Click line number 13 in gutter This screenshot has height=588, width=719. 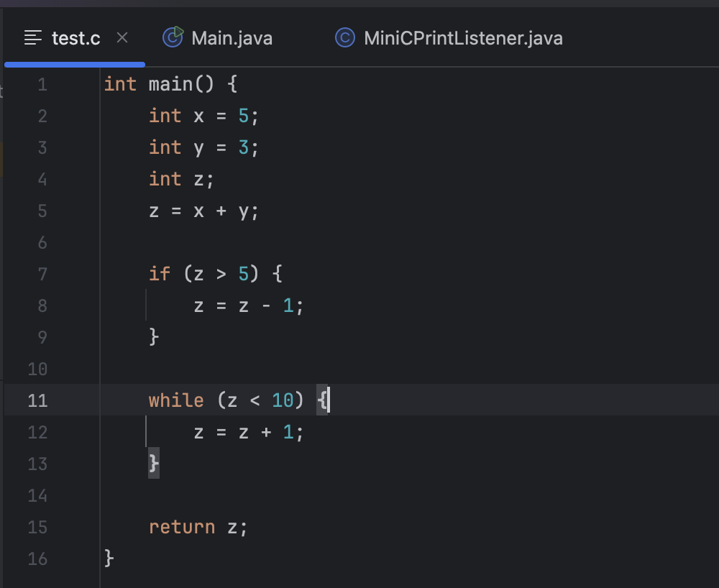pos(37,464)
